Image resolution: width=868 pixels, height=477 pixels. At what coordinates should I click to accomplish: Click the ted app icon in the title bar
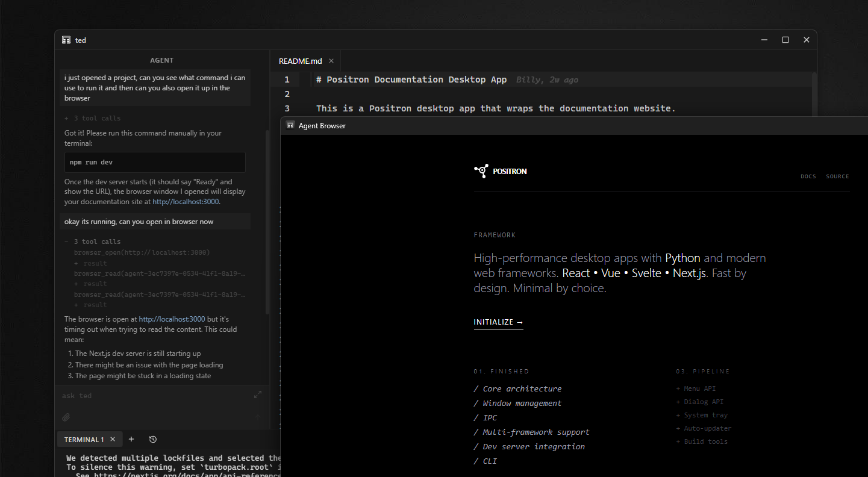click(66, 40)
